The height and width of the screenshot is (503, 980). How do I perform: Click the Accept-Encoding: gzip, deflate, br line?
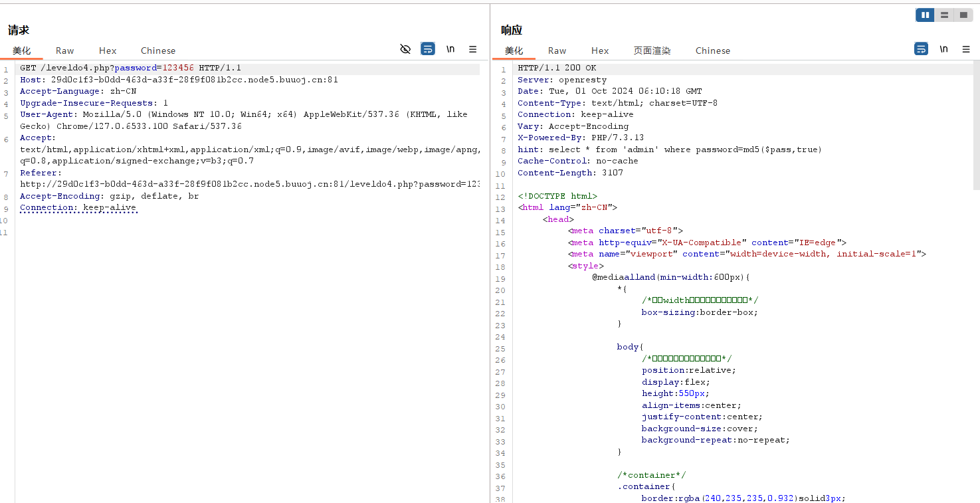point(109,196)
